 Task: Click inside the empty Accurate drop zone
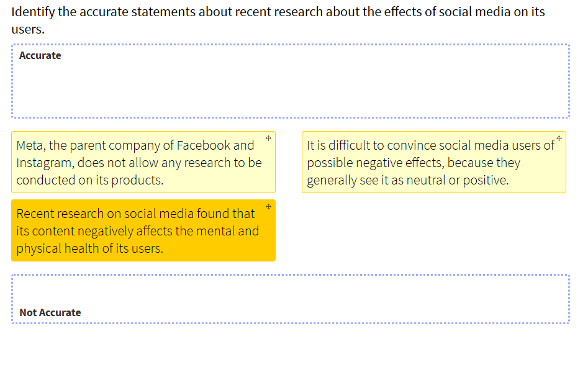click(x=291, y=87)
